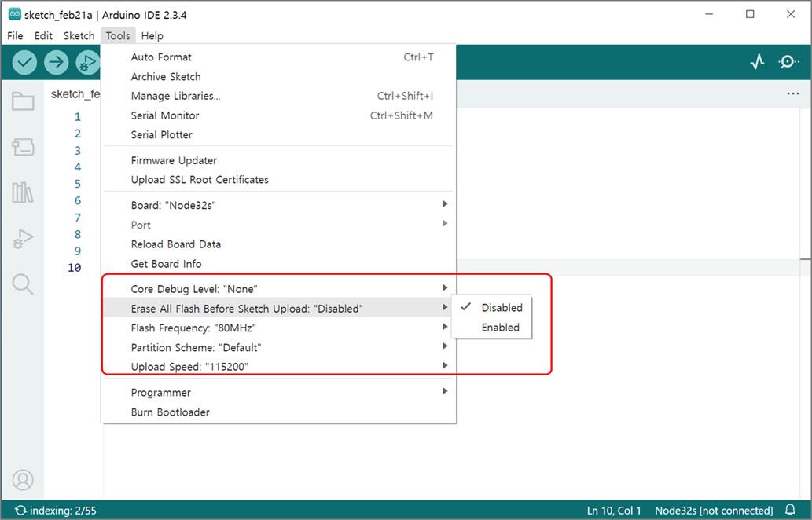Close the Tools menu via its header
This screenshot has width=812, height=520.
coord(118,35)
